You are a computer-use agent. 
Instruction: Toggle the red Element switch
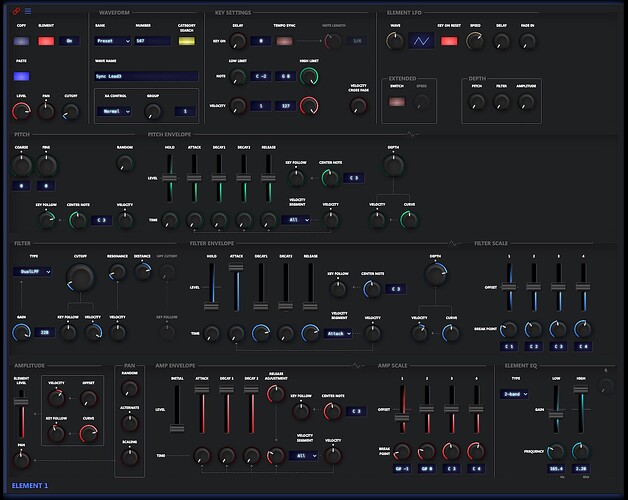click(46, 41)
